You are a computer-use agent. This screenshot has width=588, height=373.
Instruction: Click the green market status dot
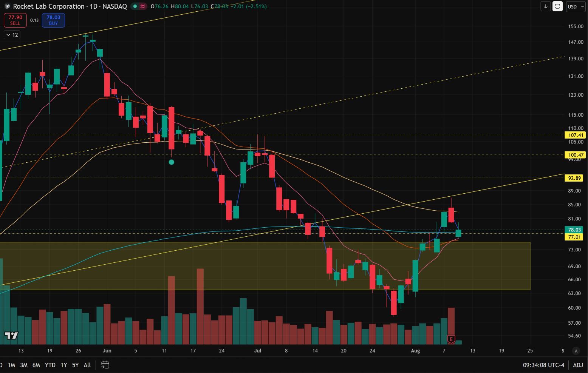coord(135,6)
